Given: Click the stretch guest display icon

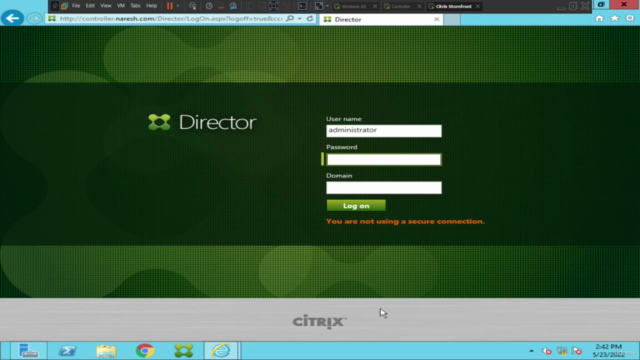Looking at the screenshot, I should click(x=319, y=6).
